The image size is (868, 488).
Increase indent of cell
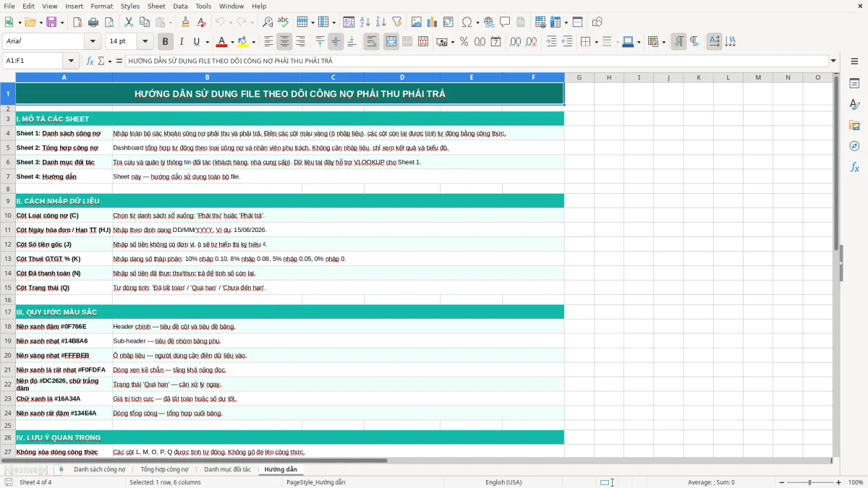(551, 42)
